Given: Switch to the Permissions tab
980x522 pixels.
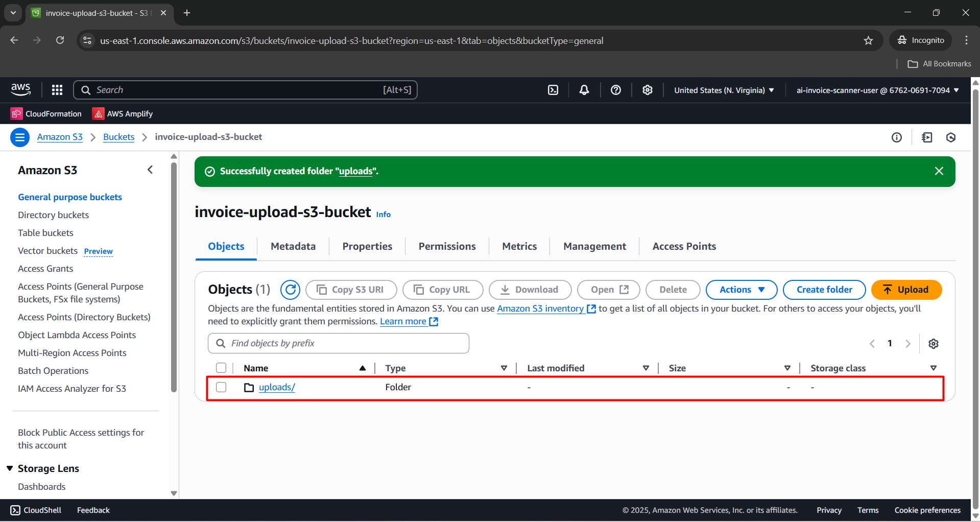Looking at the screenshot, I should tap(447, 246).
